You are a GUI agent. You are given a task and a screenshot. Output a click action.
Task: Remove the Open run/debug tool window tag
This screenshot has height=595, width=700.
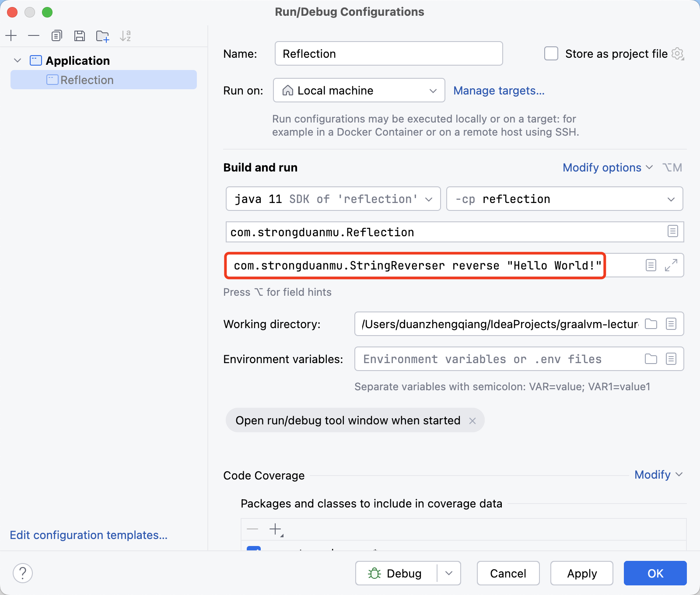click(x=472, y=420)
